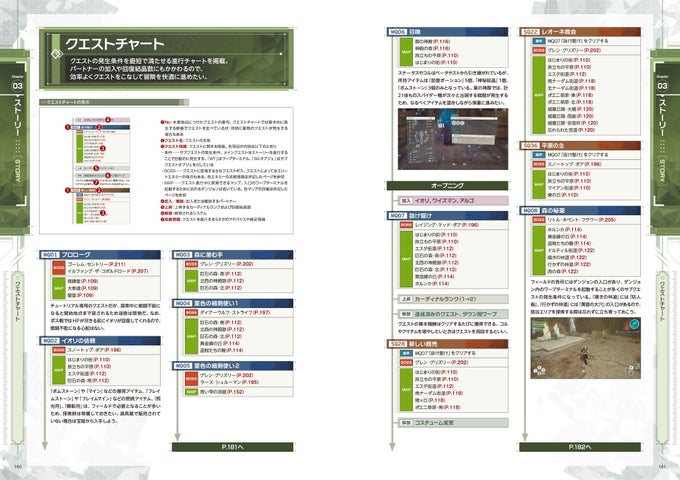The height and width of the screenshot is (480, 680).
Task: Click the diamond icon beside the クエストチャート title
Action: point(57,54)
